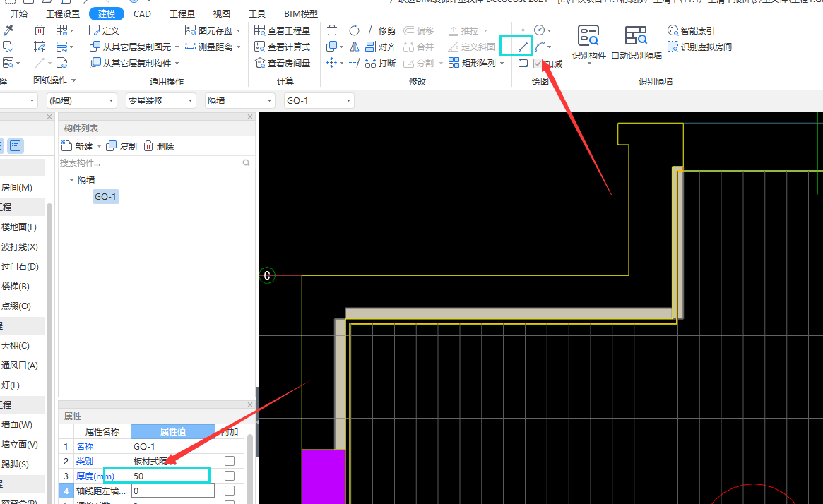823x504 pixels.
Task: Select the move tool icon
Action: 332,63
